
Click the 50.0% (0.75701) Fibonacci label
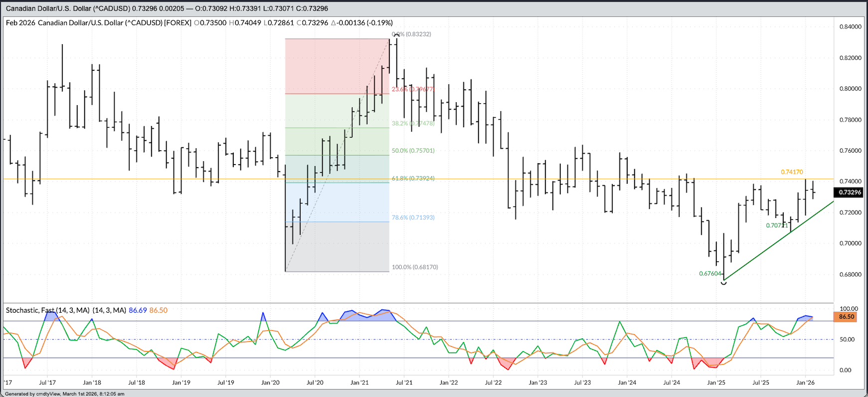413,151
